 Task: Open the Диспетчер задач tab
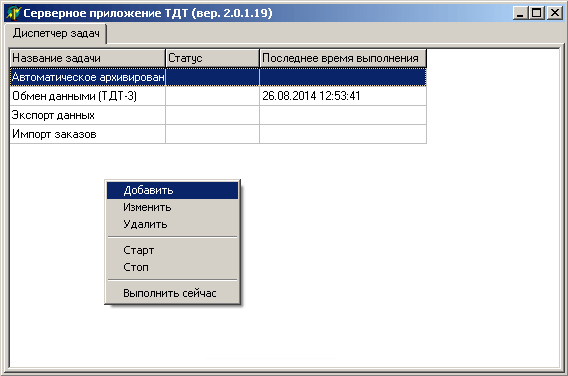56,33
